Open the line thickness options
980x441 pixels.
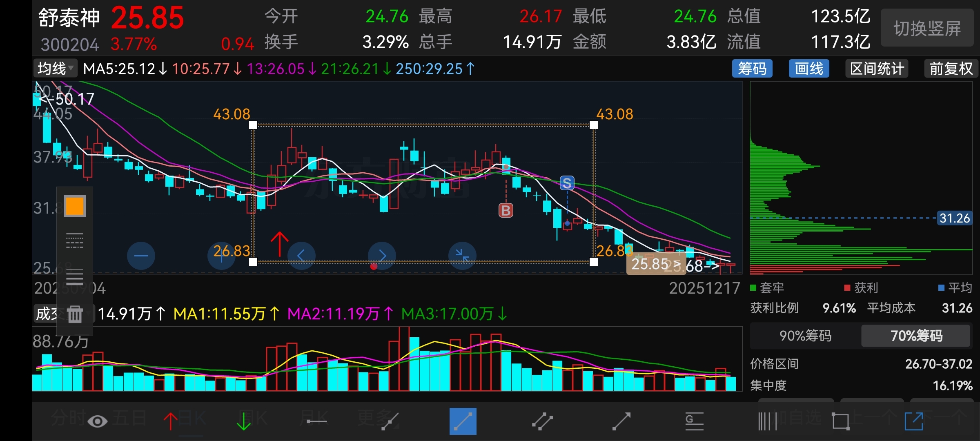[x=75, y=277]
